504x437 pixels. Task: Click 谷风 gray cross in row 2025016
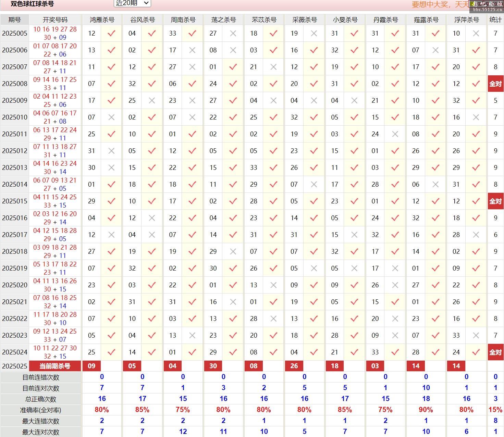pos(152,218)
